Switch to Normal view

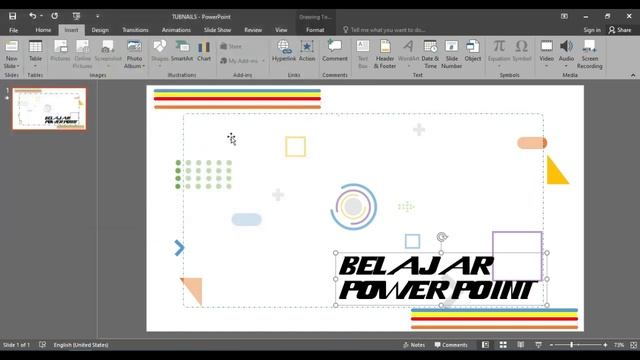[485, 345]
